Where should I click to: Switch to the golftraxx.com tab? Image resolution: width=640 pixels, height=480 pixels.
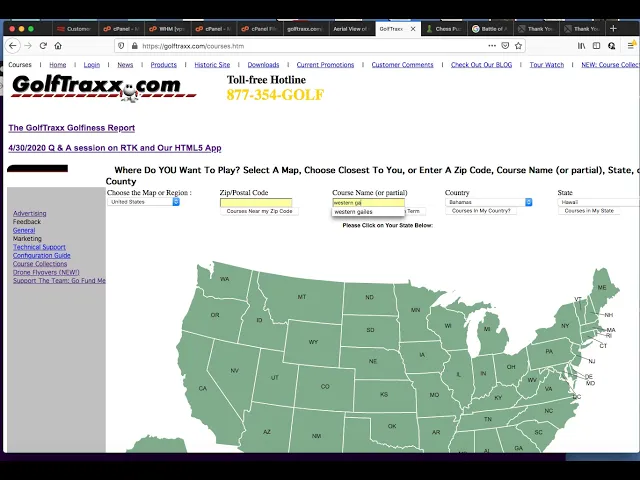[x=305, y=29]
